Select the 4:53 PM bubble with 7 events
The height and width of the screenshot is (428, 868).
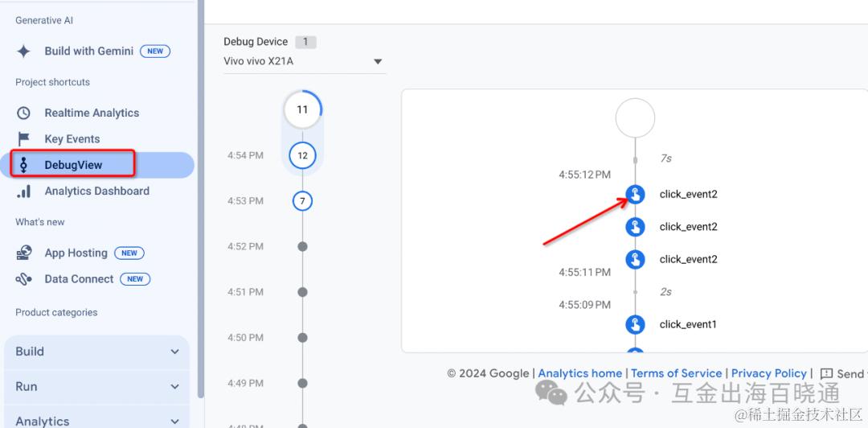302,200
